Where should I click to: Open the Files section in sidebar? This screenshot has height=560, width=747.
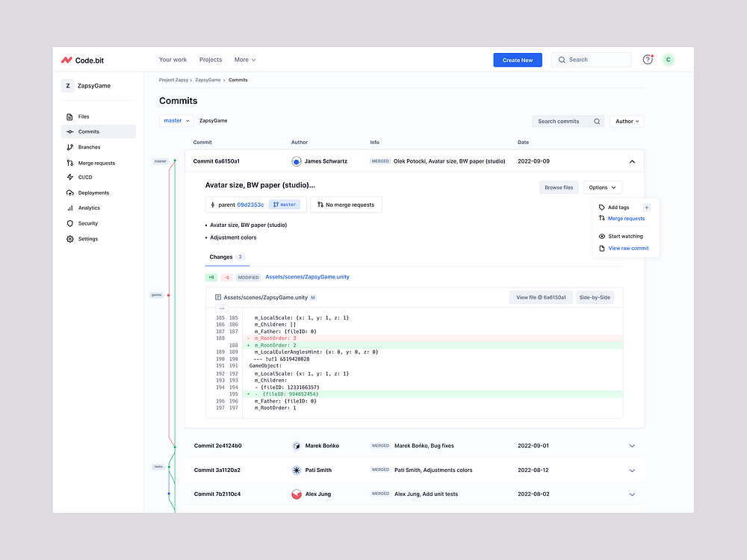tap(83, 116)
